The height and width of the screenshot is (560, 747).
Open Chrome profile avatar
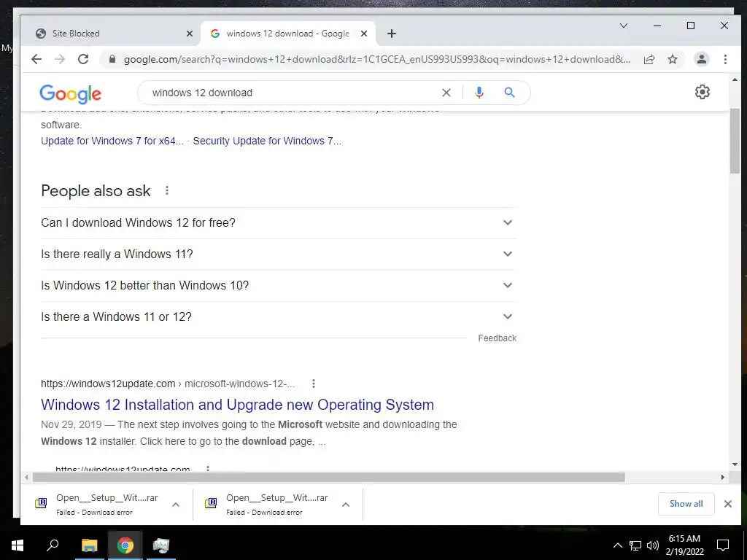[x=701, y=59]
